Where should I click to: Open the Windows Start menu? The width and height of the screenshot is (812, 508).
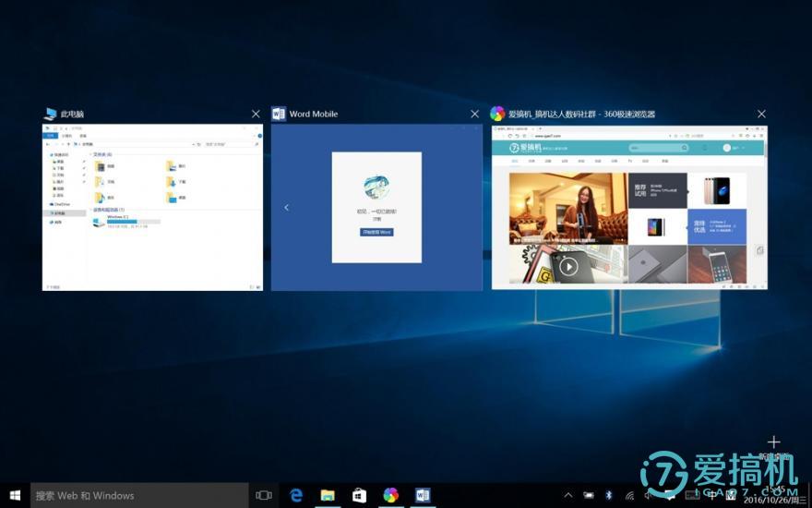click(x=15, y=496)
